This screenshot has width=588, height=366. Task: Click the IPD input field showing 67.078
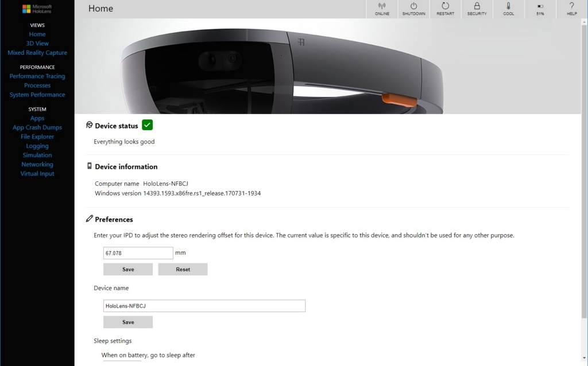(138, 253)
